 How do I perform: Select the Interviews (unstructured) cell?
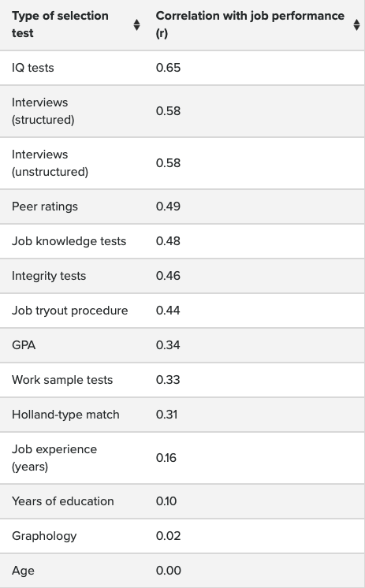click(x=50, y=163)
